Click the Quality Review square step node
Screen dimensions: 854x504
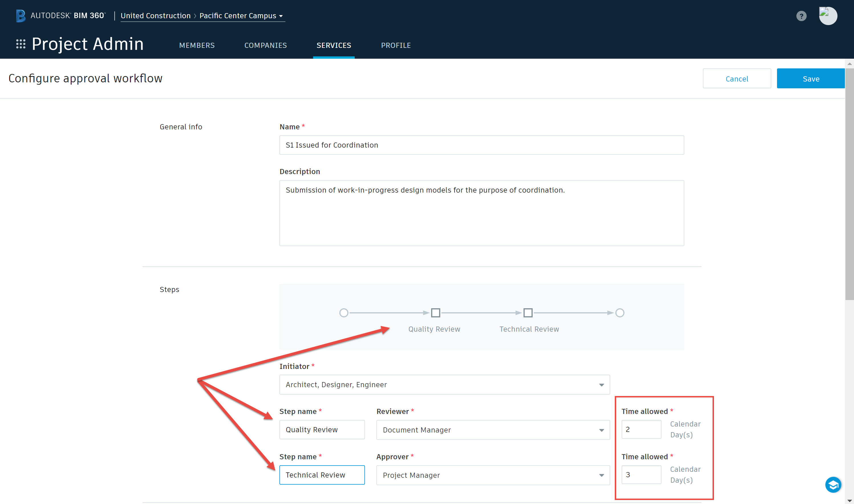[x=435, y=313]
